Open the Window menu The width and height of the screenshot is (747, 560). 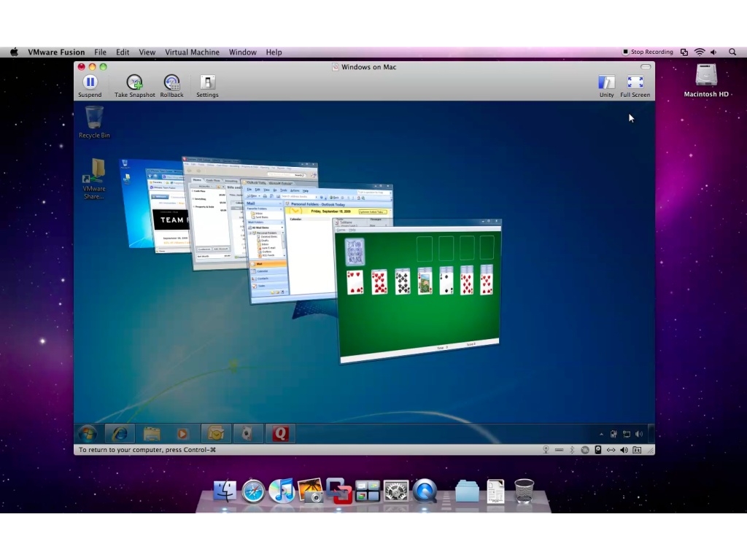242,52
